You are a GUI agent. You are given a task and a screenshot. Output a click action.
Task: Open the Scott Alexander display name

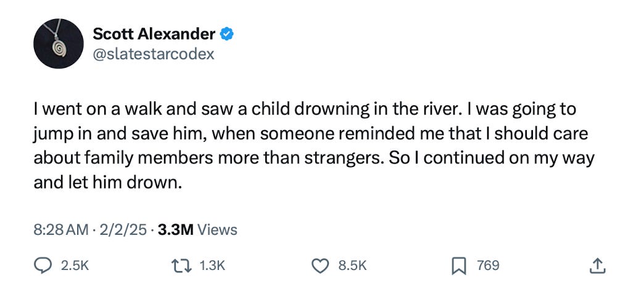coord(154,34)
